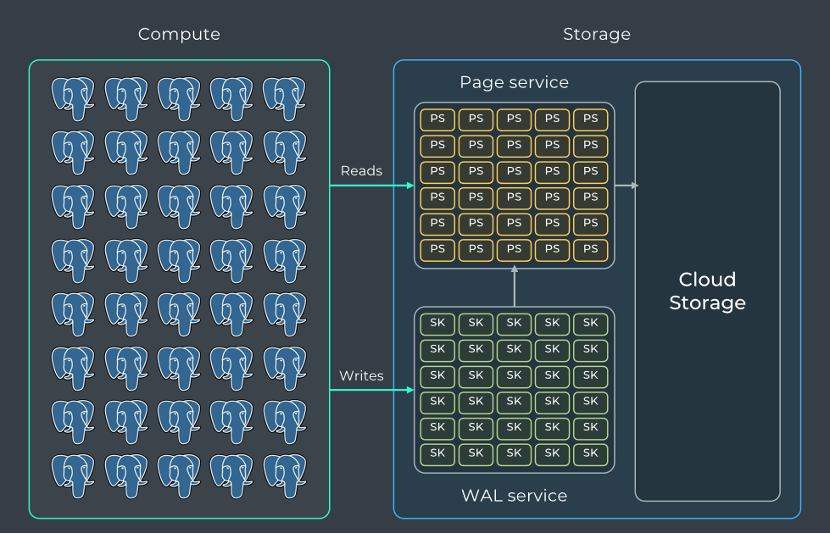Click the "Cloud Storage" text
Image resolution: width=830 pixels, height=534 pixels.
click(x=707, y=291)
